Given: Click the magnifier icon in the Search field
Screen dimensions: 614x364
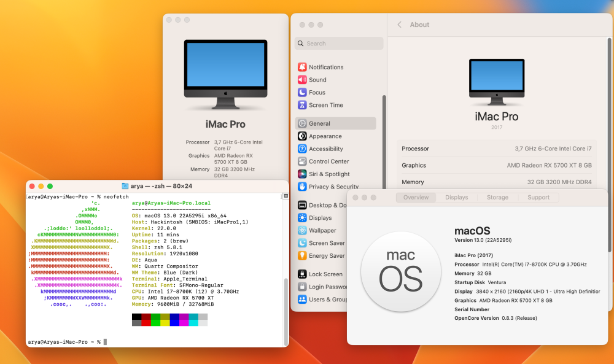Looking at the screenshot, I should (300, 44).
